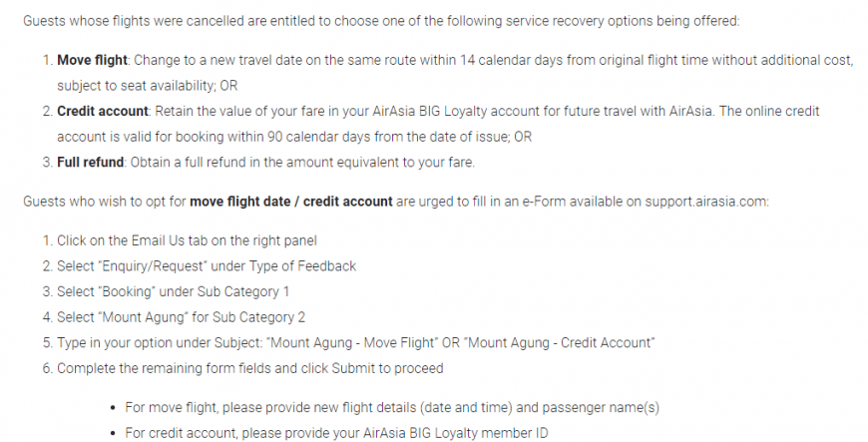Click the support.airasia.com text

coord(705,202)
